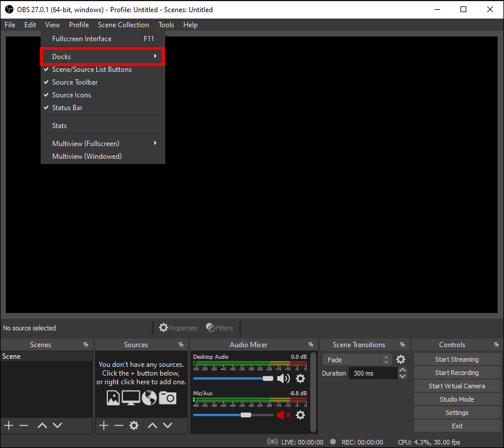Click the Exit button
The image size is (504, 448).
tap(457, 426)
